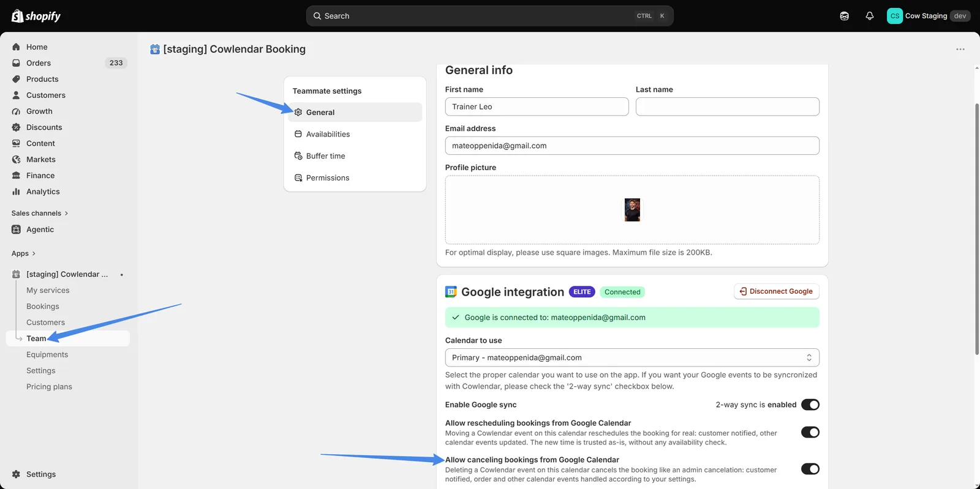
Task: Click the page vertical scrollbar
Action: click(977, 229)
